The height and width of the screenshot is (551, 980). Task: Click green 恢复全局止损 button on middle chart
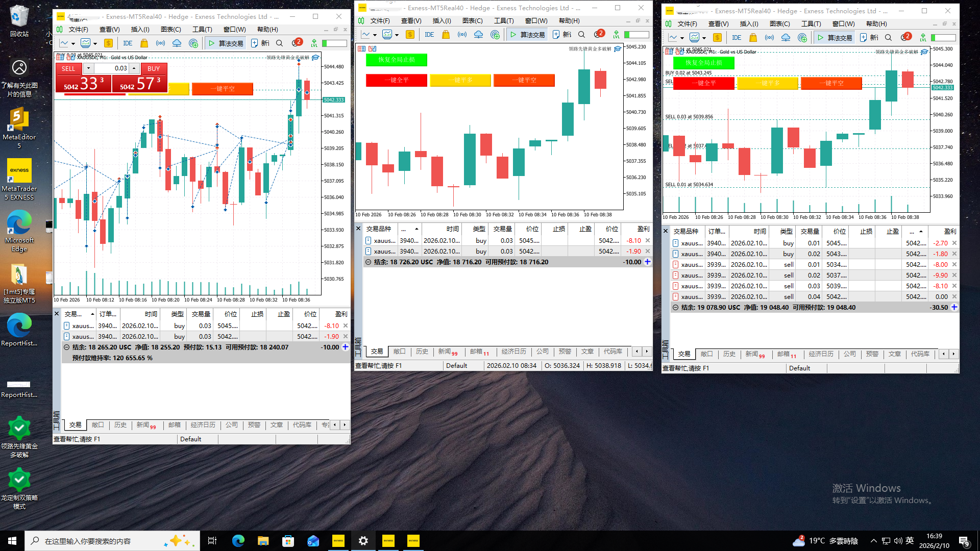[x=397, y=60]
